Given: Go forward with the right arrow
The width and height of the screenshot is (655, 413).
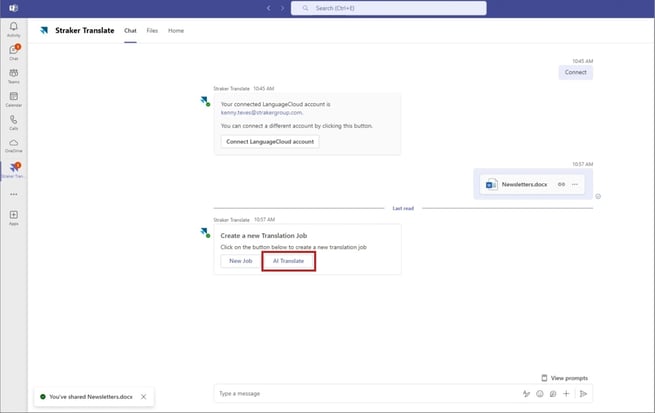Looking at the screenshot, I should pyautogui.click(x=282, y=8).
